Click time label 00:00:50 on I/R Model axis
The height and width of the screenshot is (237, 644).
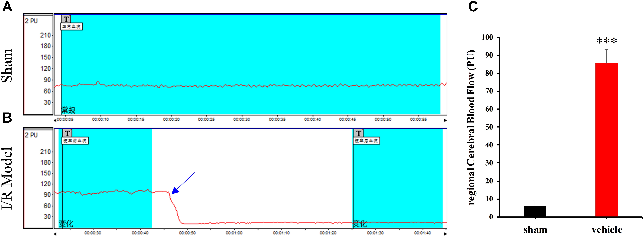coord(187,233)
